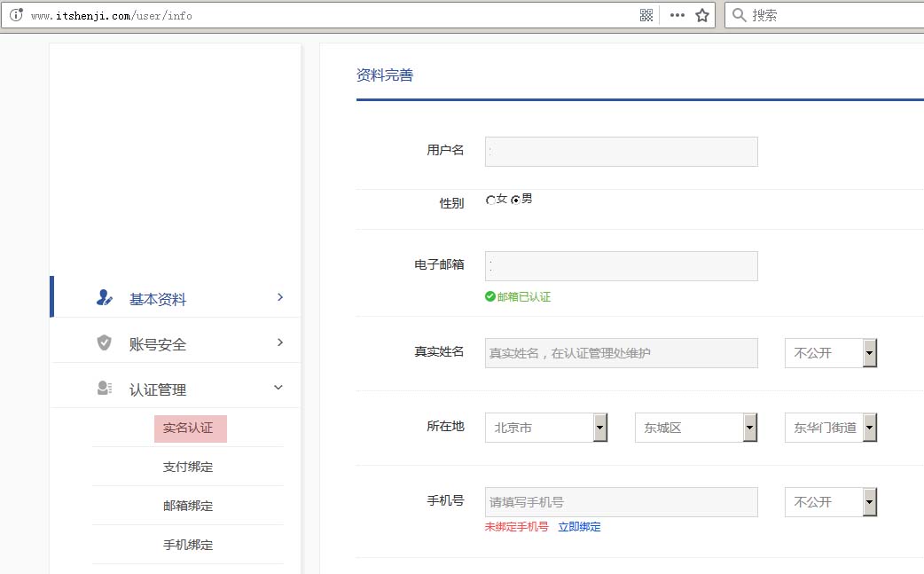
Task: Click the 立即绑定 link
Action: pos(579,527)
